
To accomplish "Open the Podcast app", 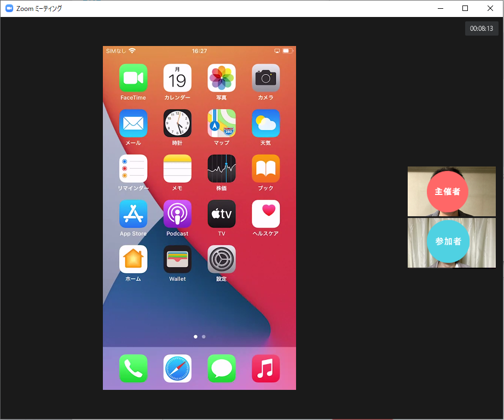I will pyautogui.click(x=177, y=214).
